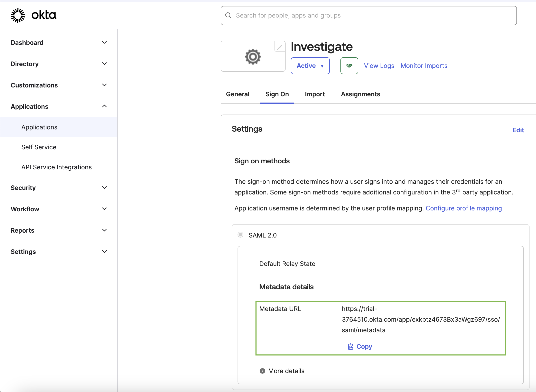
Task: Click the Edit link in Settings
Action: coord(518,130)
